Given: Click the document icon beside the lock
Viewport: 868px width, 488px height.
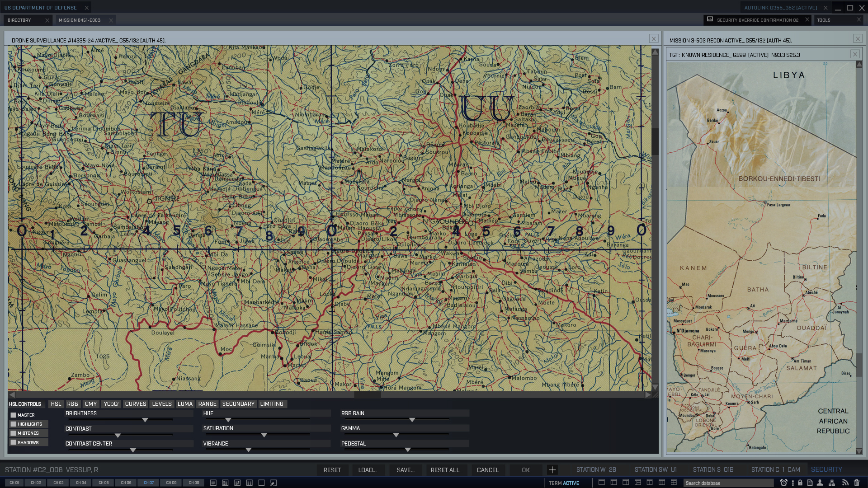Looking at the screenshot, I should pos(810,483).
